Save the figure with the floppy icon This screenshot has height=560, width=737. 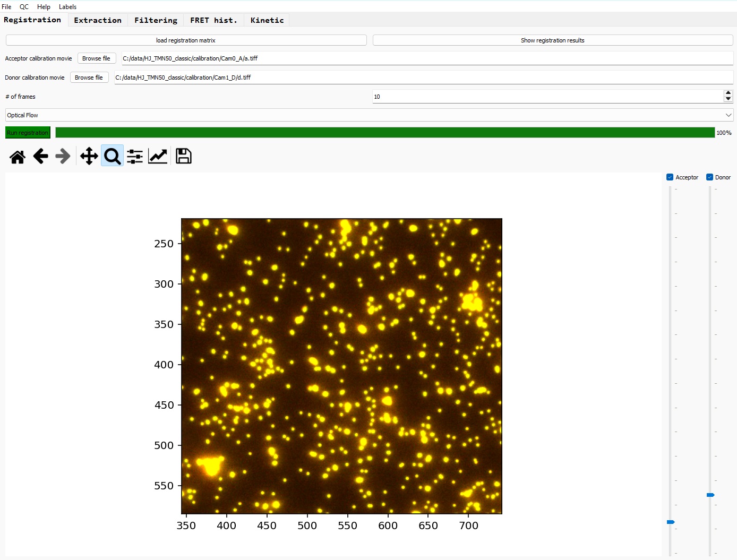coord(184,156)
